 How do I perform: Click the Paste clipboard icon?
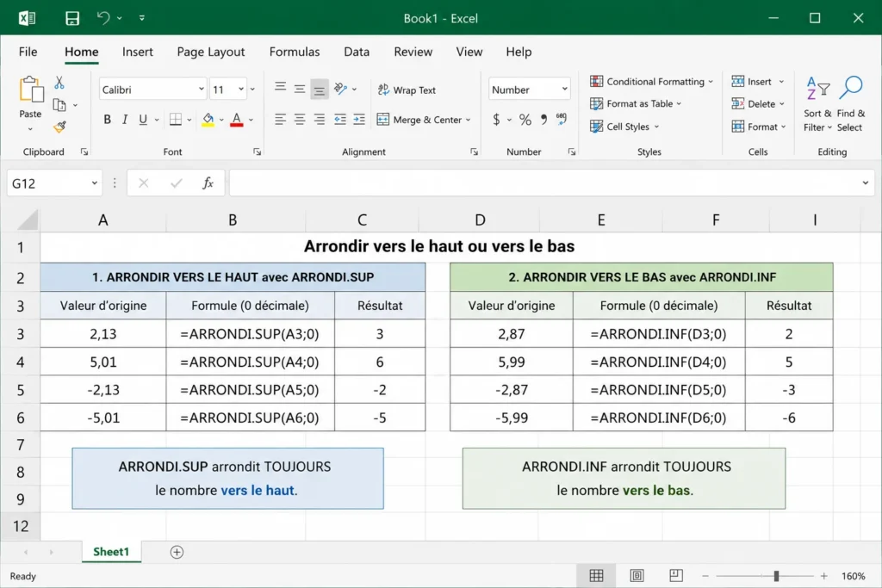(30, 90)
